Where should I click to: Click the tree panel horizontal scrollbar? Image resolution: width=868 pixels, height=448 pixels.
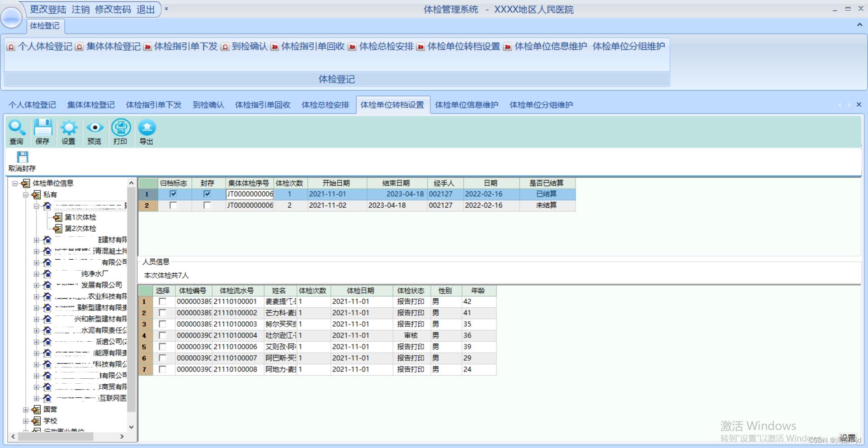56,437
